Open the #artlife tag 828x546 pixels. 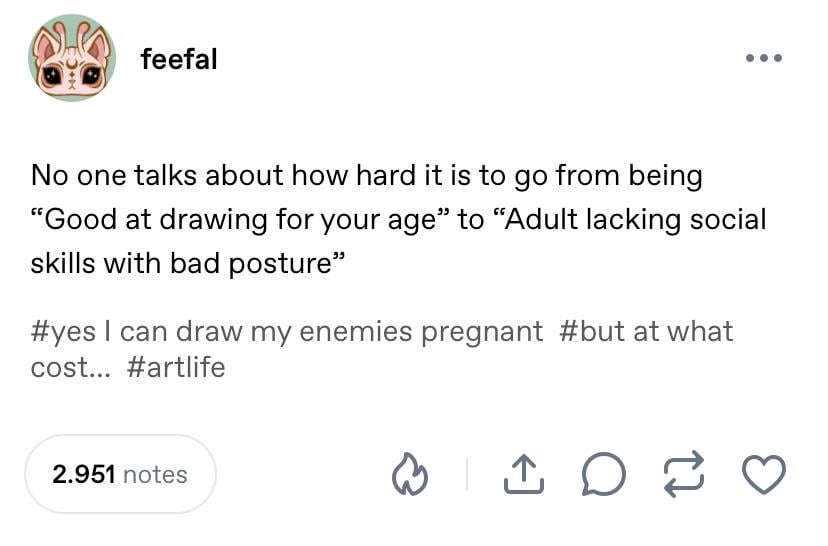point(176,367)
